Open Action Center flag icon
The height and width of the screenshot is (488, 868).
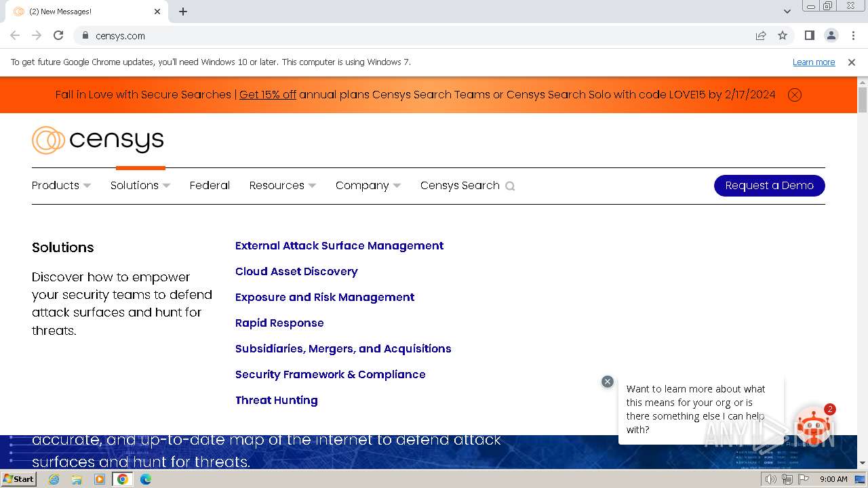click(804, 479)
